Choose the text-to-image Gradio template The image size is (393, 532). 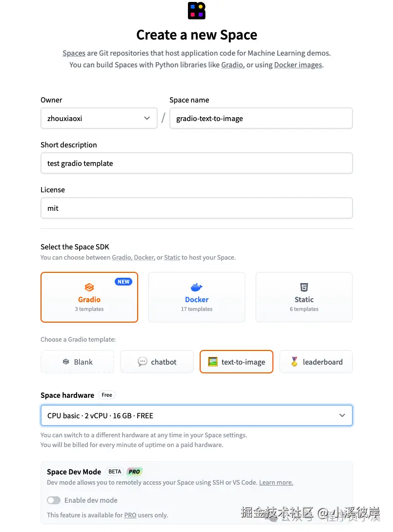[x=237, y=362]
